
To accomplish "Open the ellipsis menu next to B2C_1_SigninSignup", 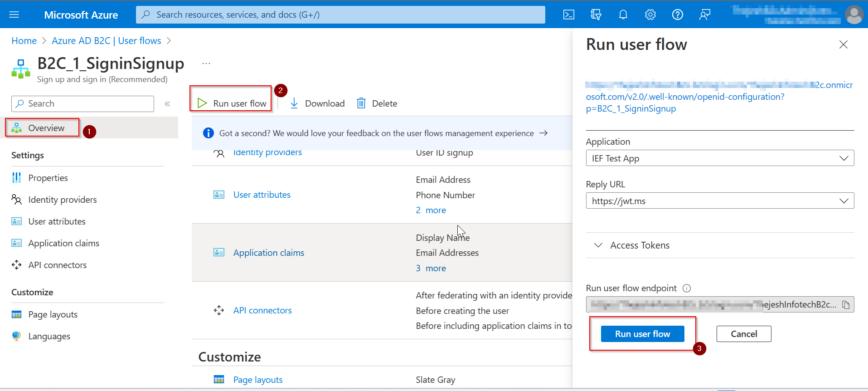I will [206, 64].
